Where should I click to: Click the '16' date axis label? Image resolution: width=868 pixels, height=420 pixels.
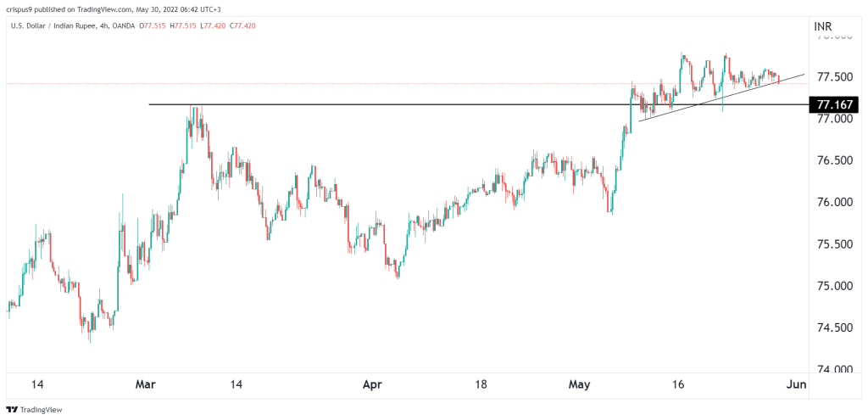(x=679, y=384)
